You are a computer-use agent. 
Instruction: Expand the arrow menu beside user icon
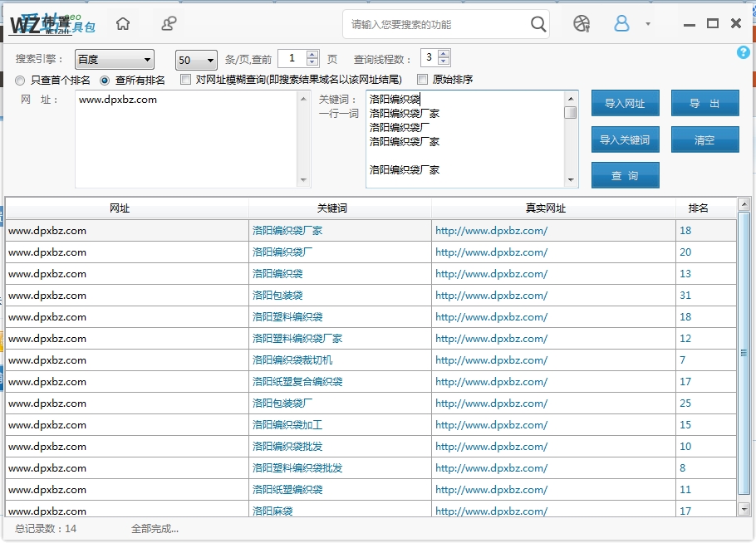tap(648, 24)
